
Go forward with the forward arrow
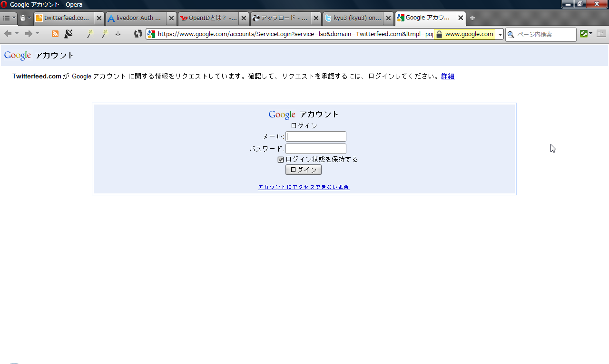[x=29, y=34]
